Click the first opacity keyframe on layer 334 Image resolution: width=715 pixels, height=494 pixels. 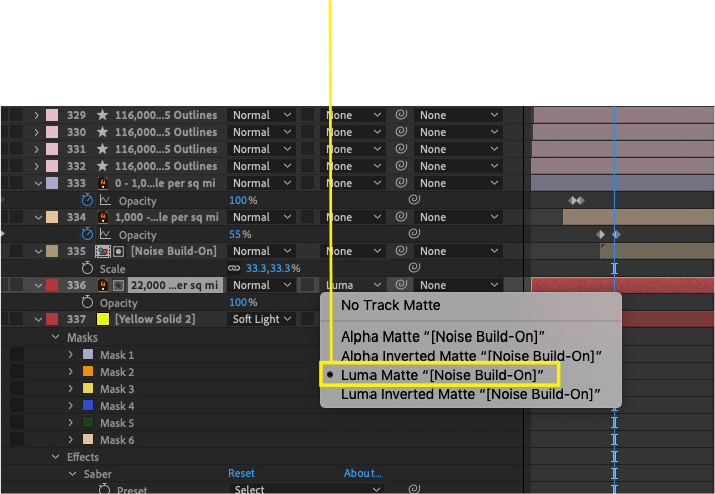point(601,234)
